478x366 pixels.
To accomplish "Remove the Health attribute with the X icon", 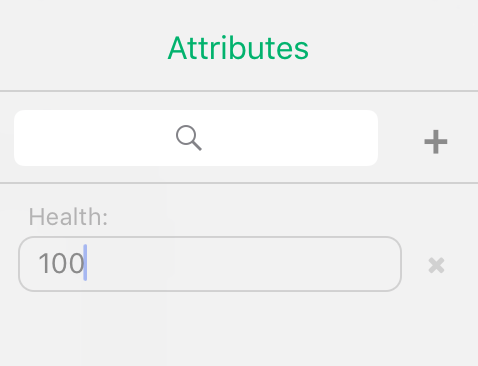I will 436,265.
